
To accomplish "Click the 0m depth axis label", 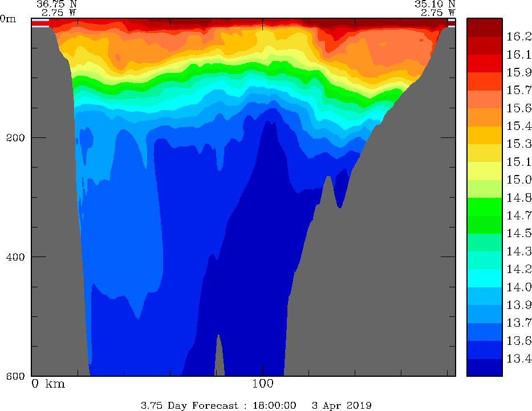I will [x=8, y=18].
